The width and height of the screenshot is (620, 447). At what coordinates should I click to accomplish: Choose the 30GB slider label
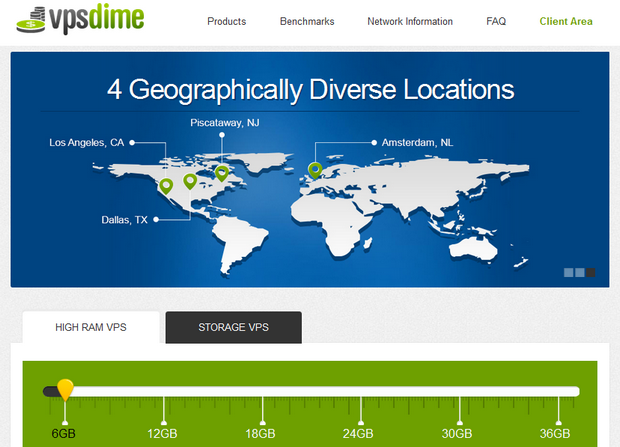457,434
